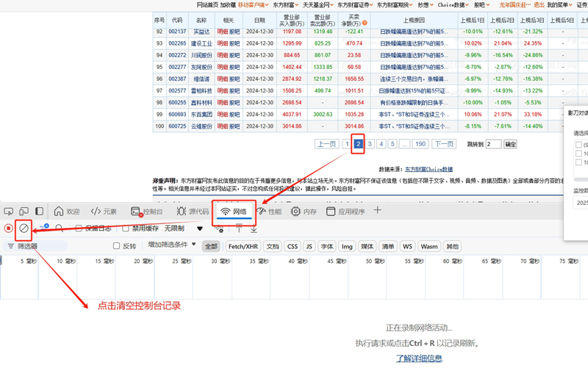
Task: Jump to page 190 in pagination
Action: (x=420, y=144)
